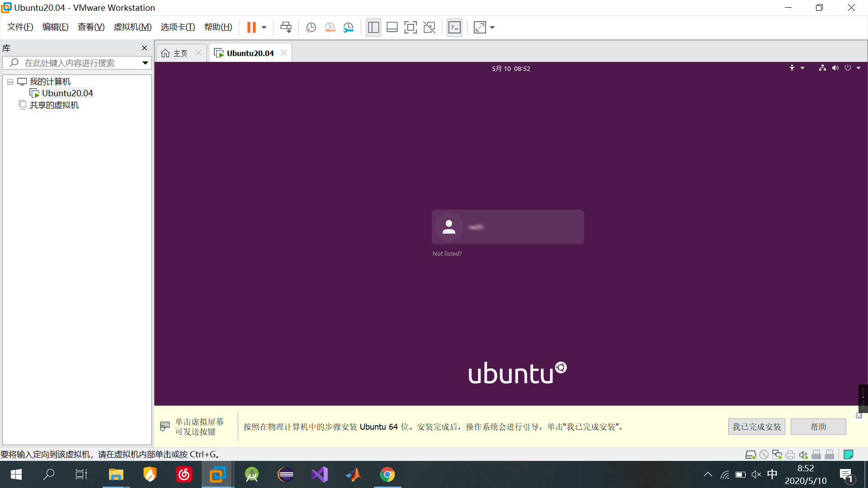Open the snapshot manager
This screenshot has height=488, width=868.
pos(348,27)
